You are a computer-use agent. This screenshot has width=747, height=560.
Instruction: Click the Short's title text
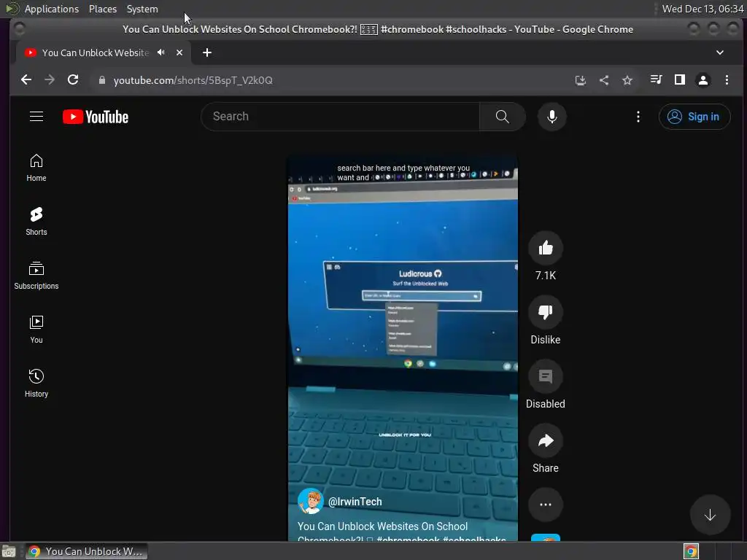coord(402,532)
